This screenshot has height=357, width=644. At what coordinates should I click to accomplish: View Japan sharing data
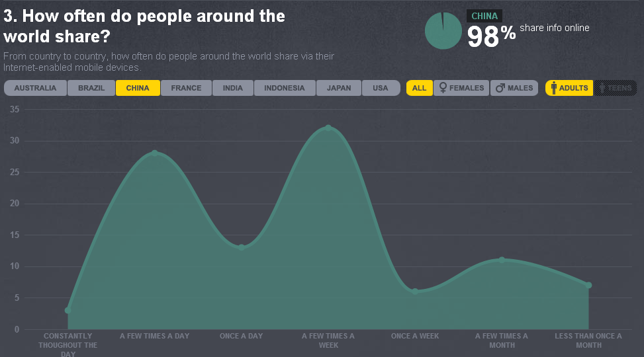[x=339, y=88]
